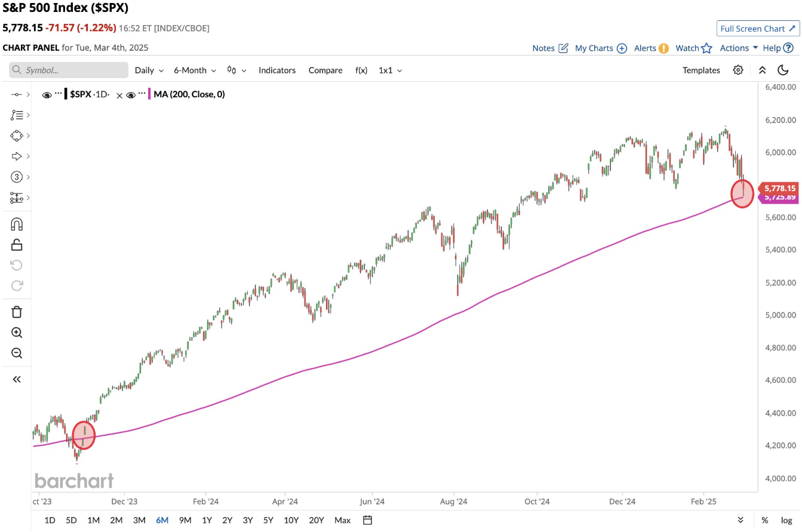Click the Symbol search field
This screenshot has width=802, height=532.
69,70
